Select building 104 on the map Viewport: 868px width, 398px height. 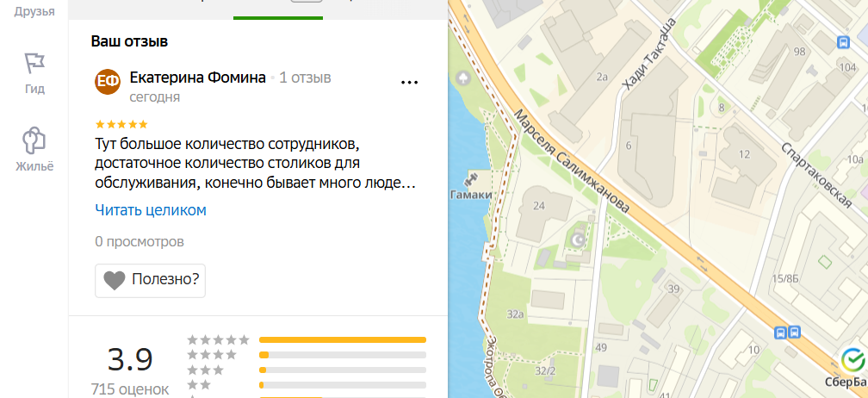pyautogui.click(x=847, y=67)
